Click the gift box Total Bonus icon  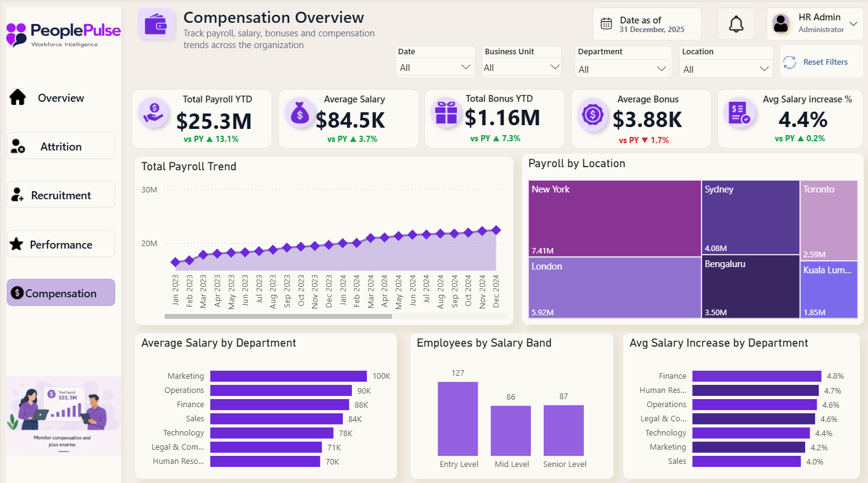pos(446,113)
